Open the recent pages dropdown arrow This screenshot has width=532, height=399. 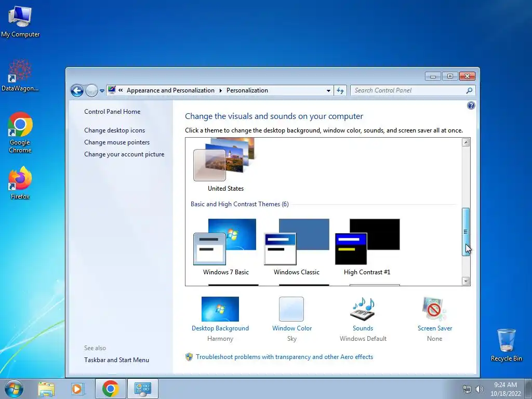(102, 91)
